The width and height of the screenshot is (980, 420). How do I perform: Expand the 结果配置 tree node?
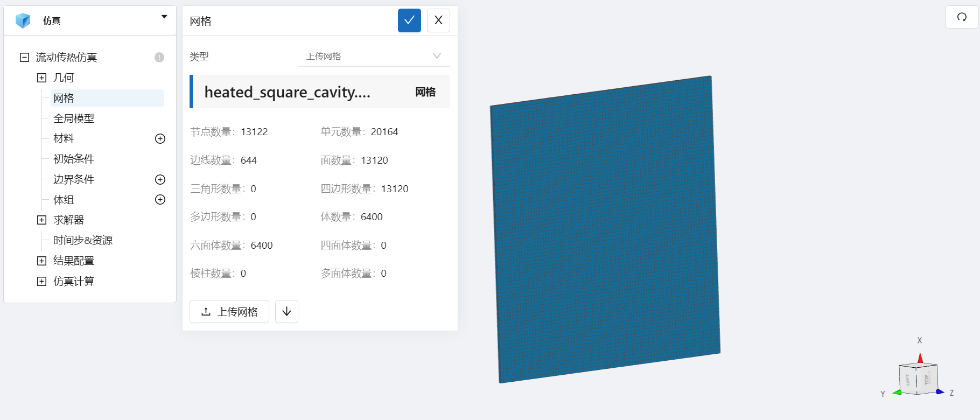pos(41,261)
